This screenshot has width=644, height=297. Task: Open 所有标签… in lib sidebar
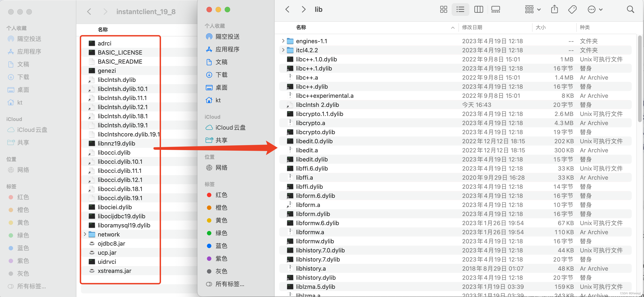click(225, 284)
